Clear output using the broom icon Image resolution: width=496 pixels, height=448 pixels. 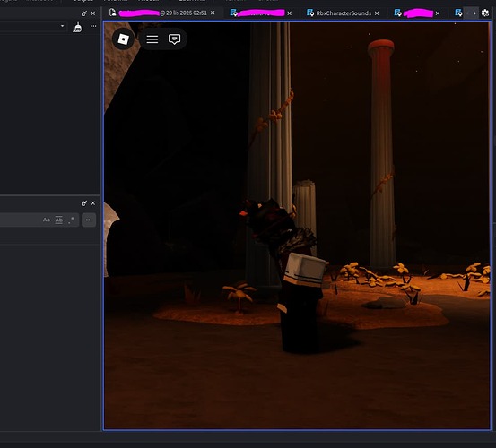(77, 27)
